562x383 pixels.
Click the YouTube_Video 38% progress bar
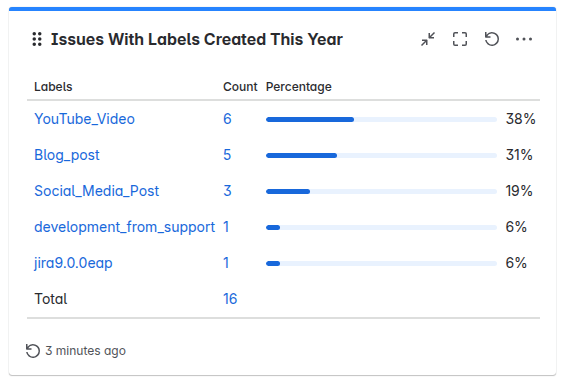[x=381, y=119]
